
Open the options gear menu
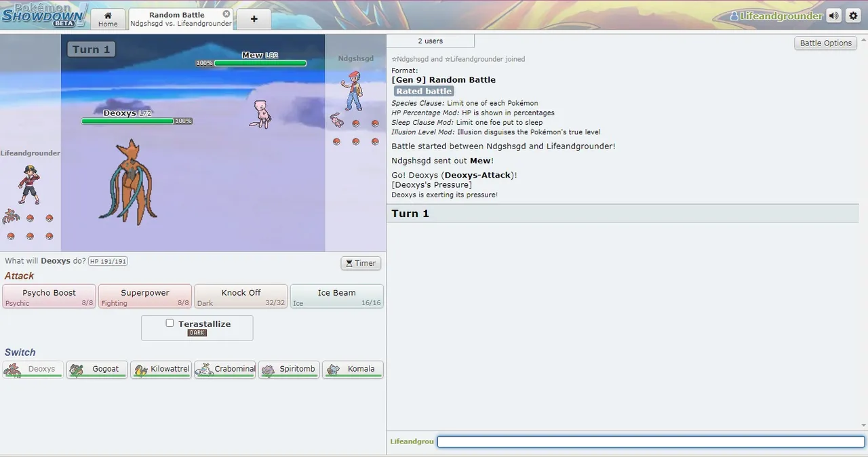point(852,16)
